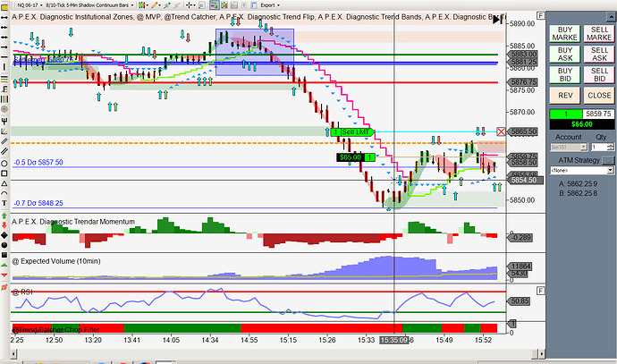The image size is (617, 364).
Task: Select the Andrews pitchfork tool
Action: (4, 121)
